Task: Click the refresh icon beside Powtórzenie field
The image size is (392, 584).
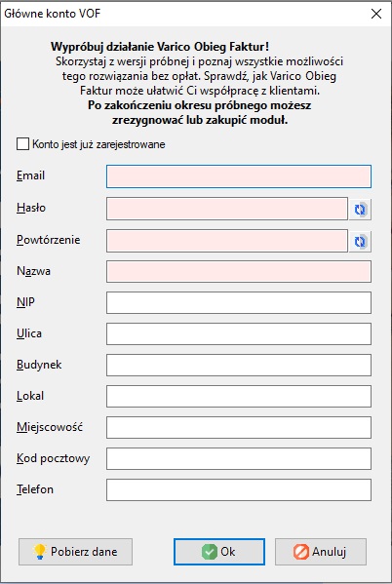Action: [360, 241]
